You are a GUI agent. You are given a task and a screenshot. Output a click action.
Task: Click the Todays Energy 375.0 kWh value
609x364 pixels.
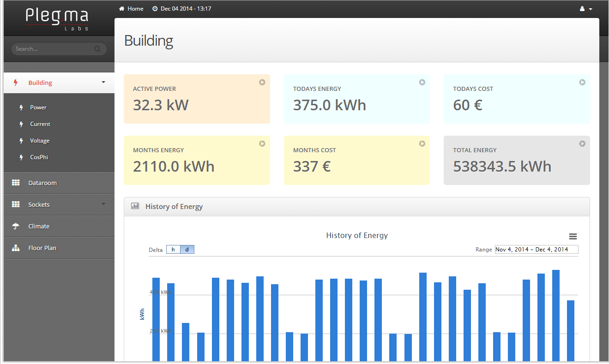point(330,105)
